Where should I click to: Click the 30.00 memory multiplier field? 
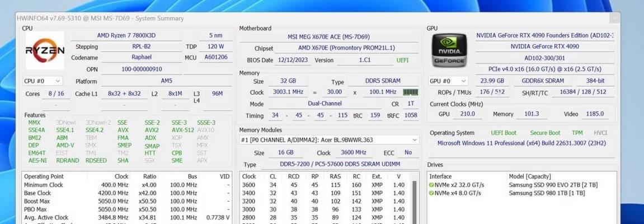[x=335, y=92]
